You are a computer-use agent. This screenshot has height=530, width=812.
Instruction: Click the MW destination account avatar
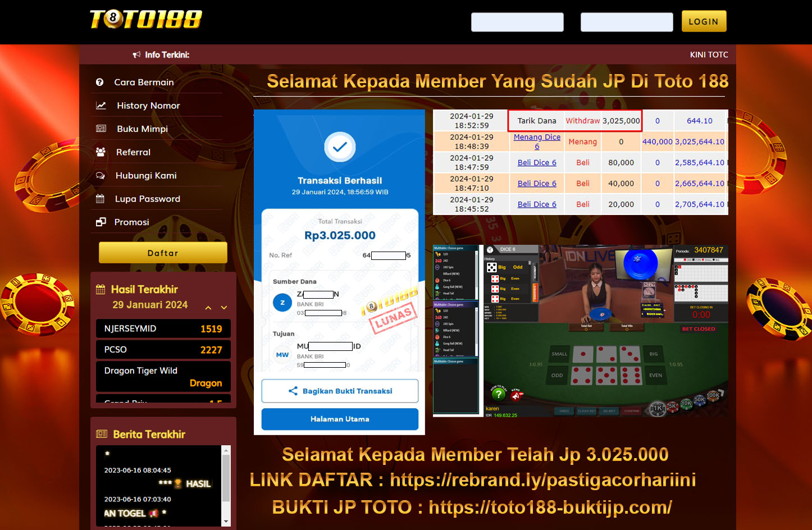point(282,354)
